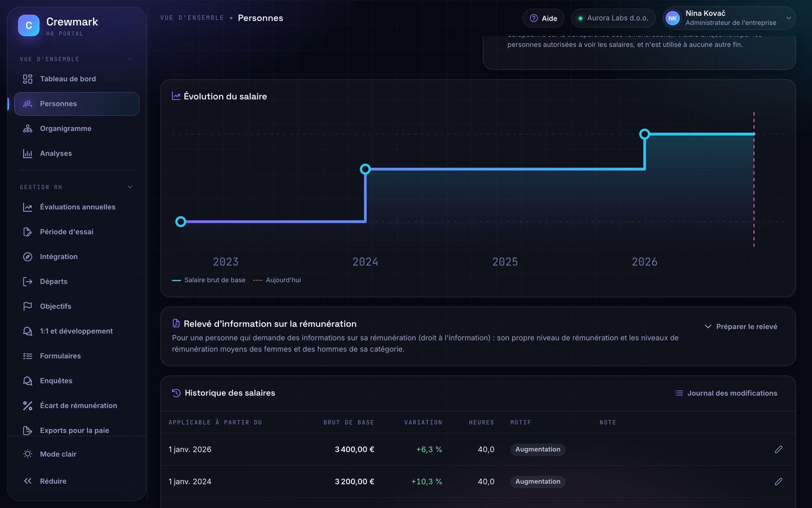This screenshot has width=812, height=508.
Task: Click the Aujourd'hui dashed line on the chart
Action: coord(754,179)
